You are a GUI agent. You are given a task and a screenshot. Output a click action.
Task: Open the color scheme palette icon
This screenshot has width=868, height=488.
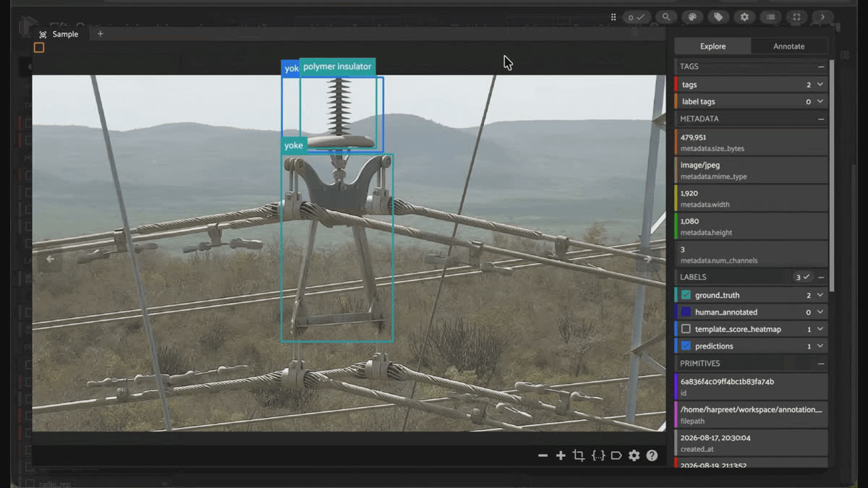pyautogui.click(x=692, y=17)
